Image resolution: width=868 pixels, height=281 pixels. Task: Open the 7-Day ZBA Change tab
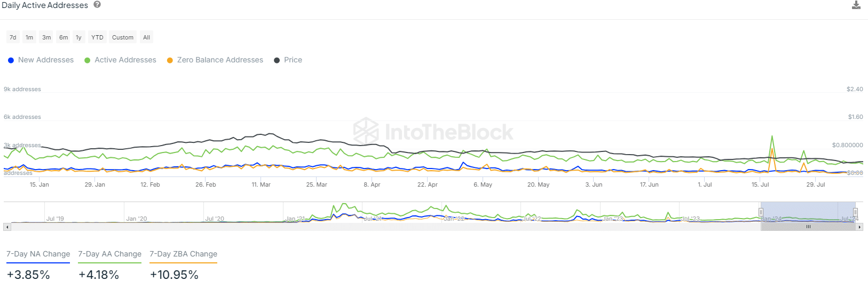(x=183, y=254)
